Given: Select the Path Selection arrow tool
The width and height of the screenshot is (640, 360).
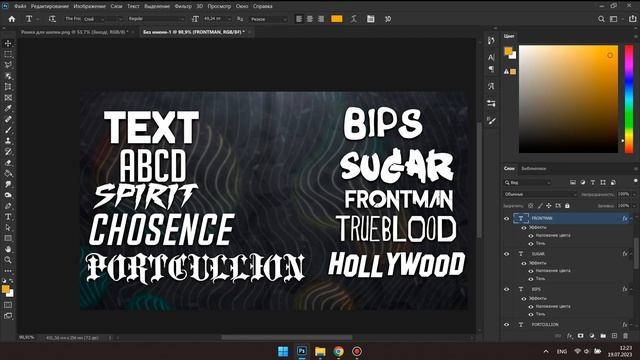Looking at the screenshot, I should [x=8, y=227].
